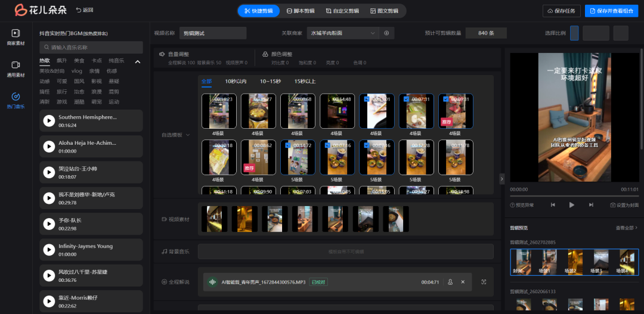This screenshot has height=314, width=644.
Task: Play the song Infinity-Jaymes Young
Action: [49, 250]
